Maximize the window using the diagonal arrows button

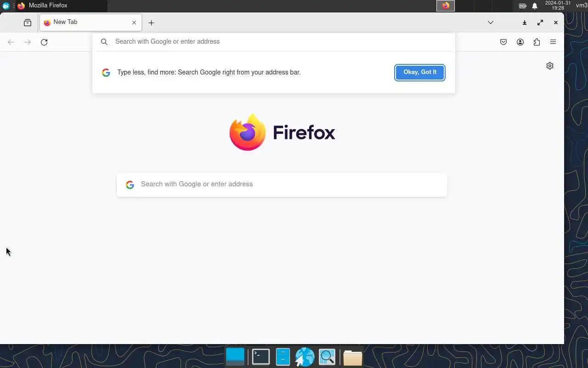(x=540, y=23)
